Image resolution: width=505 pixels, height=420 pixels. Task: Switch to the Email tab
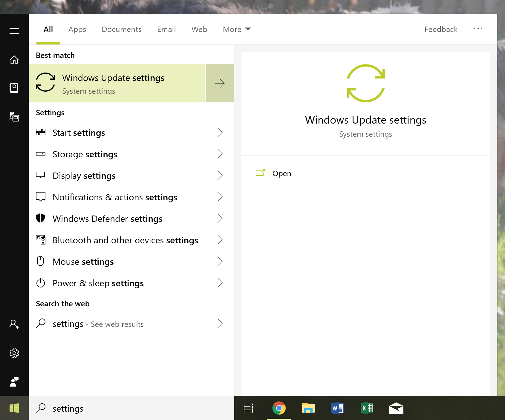(x=166, y=29)
